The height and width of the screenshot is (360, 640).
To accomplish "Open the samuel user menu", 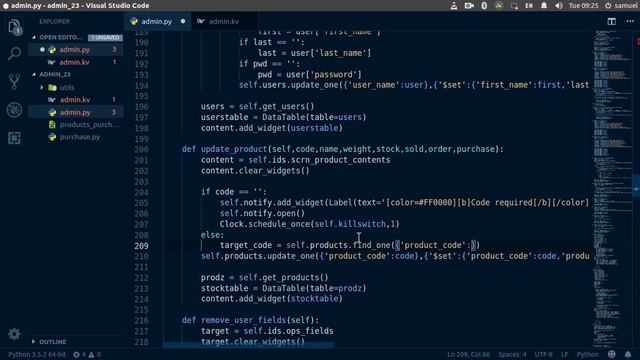I will click(621, 6).
